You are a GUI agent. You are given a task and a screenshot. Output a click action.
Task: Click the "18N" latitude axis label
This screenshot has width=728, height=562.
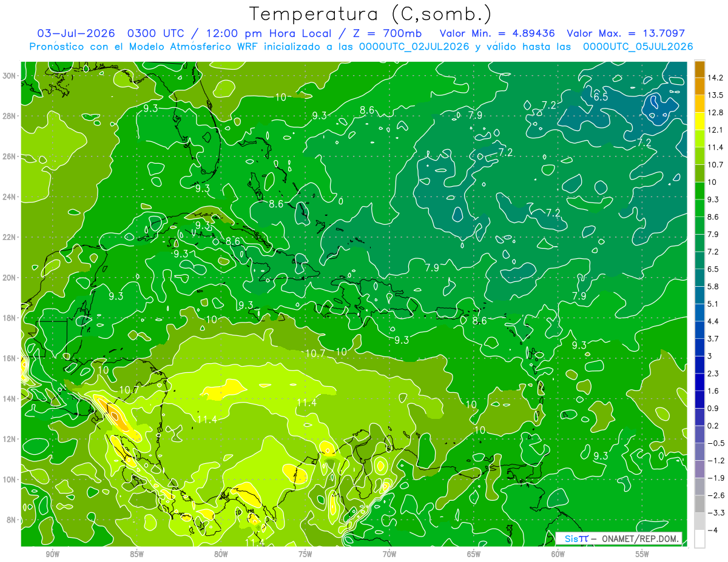(8, 318)
